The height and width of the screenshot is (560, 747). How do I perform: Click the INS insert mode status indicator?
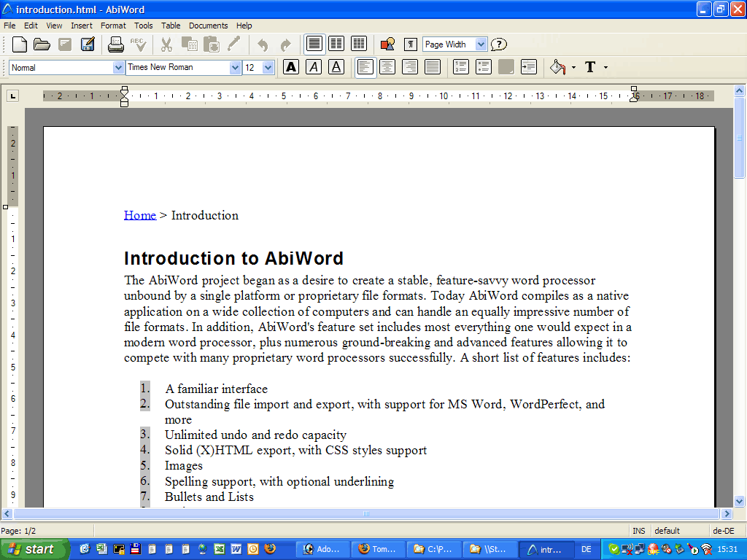pyautogui.click(x=639, y=531)
